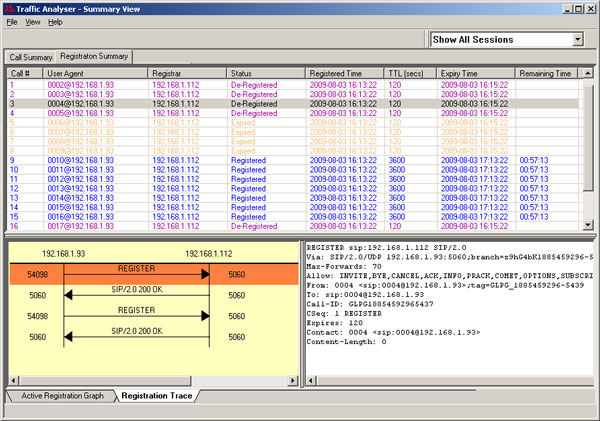Select the Registration Trace tab
The height and width of the screenshot is (421, 600).
(157, 396)
